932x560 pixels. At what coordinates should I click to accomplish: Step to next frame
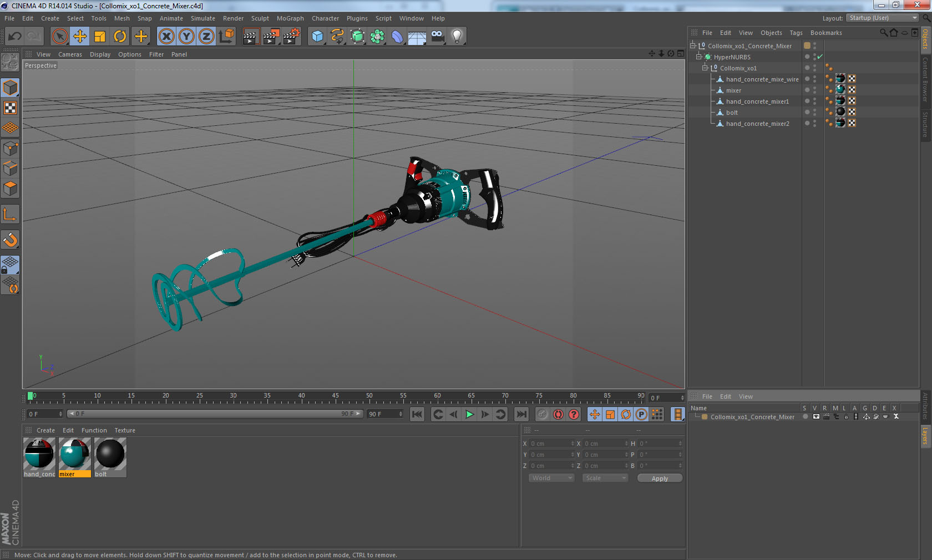click(x=485, y=414)
